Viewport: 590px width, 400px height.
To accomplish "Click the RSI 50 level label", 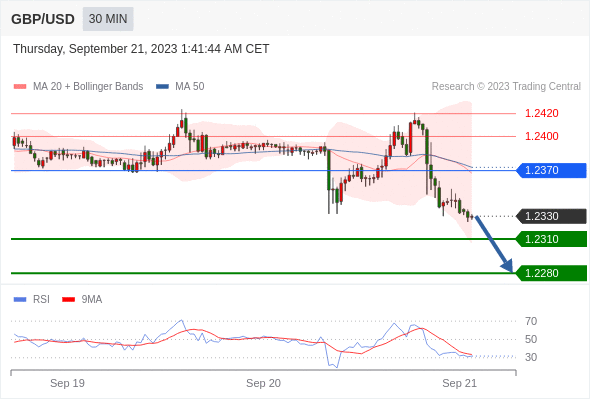I will (x=531, y=339).
